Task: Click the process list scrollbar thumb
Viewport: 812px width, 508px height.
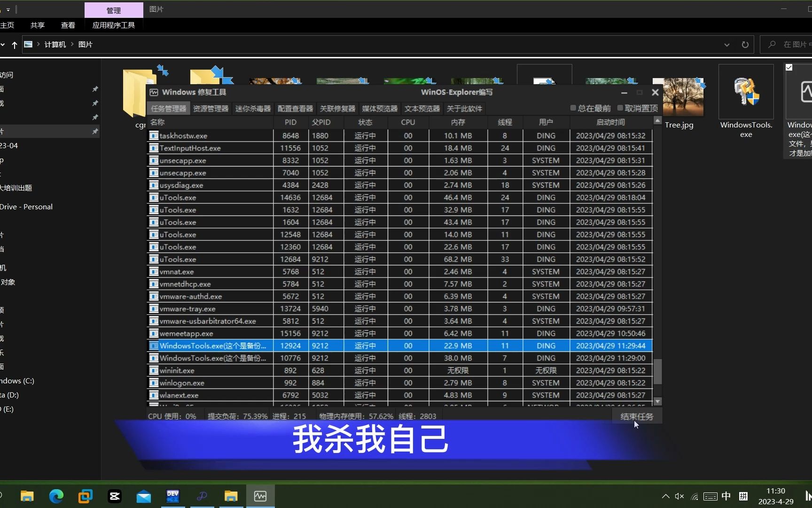Action: (x=658, y=372)
